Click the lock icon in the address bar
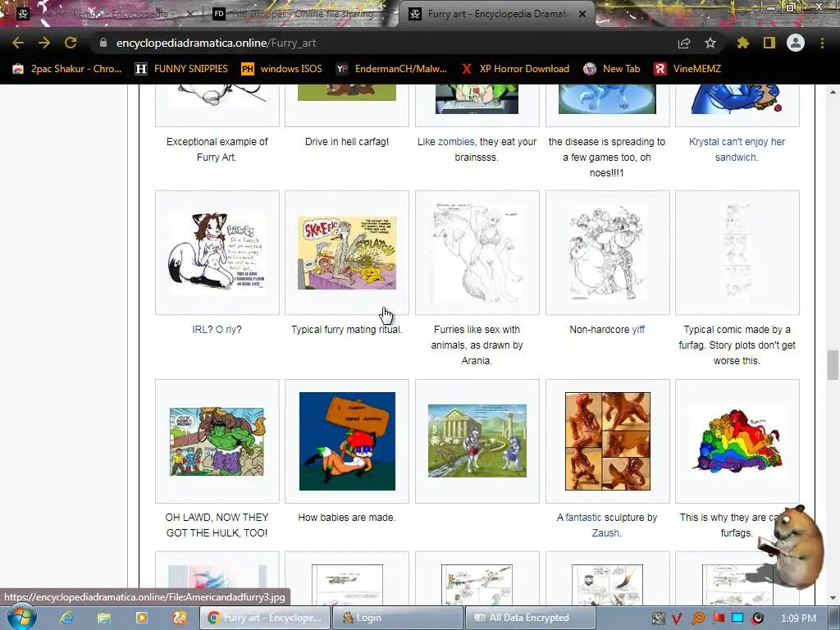The image size is (840, 630). coord(103,43)
